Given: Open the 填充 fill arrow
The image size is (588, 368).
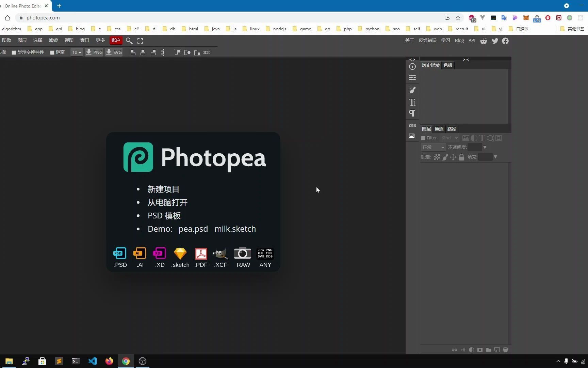Looking at the screenshot, I should click(x=495, y=157).
